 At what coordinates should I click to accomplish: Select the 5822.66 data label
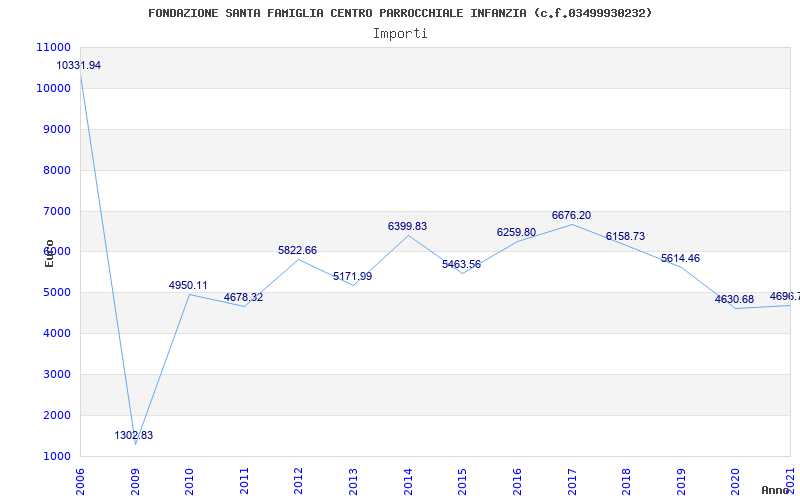[297, 250]
